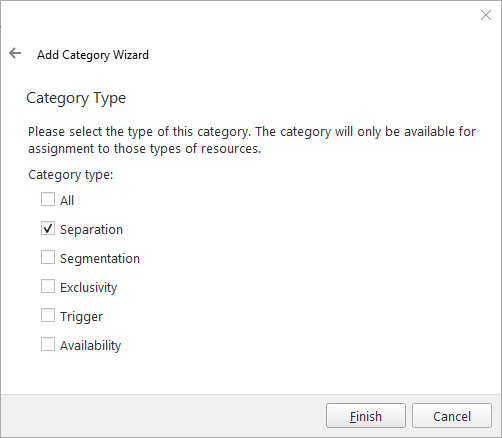The width and height of the screenshot is (502, 438).
Task: Click the 'All' text label
Action: [67, 201]
